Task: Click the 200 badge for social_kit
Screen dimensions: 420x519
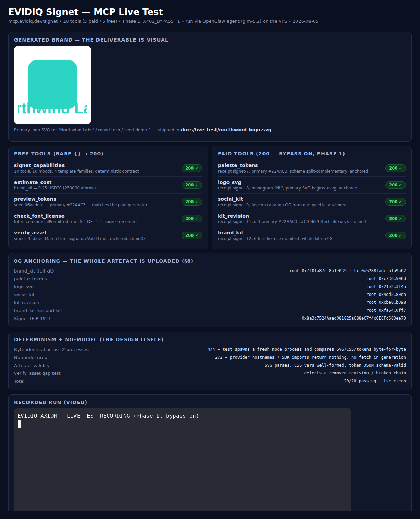Action: pyautogui.click(x=396, y=202)
